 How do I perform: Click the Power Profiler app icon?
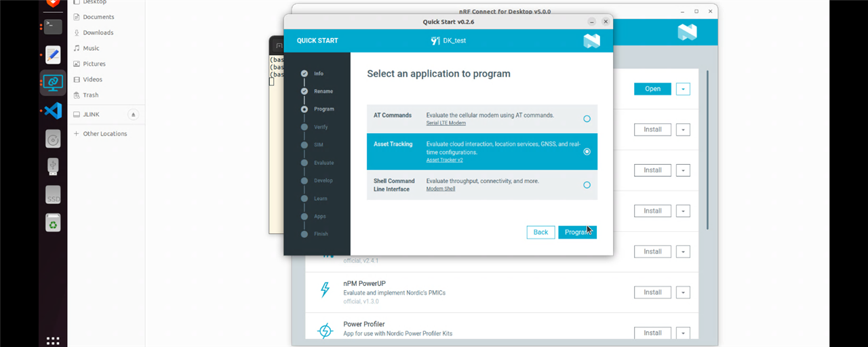325,331
